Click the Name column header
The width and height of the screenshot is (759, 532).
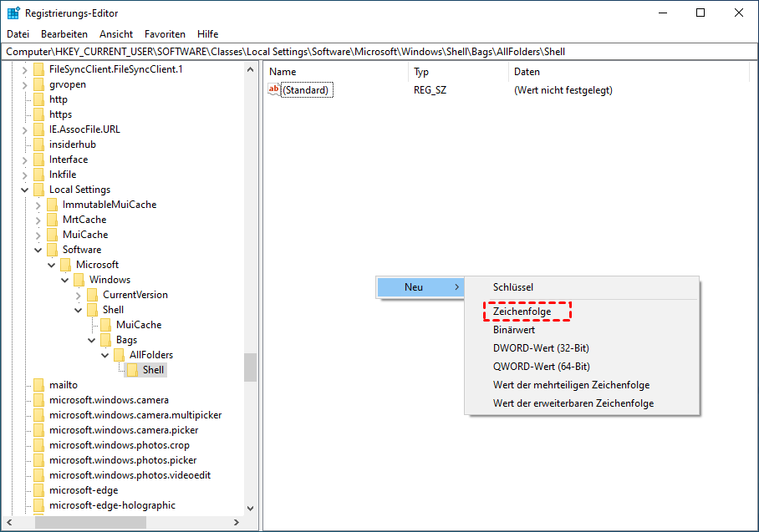point(336,72)
